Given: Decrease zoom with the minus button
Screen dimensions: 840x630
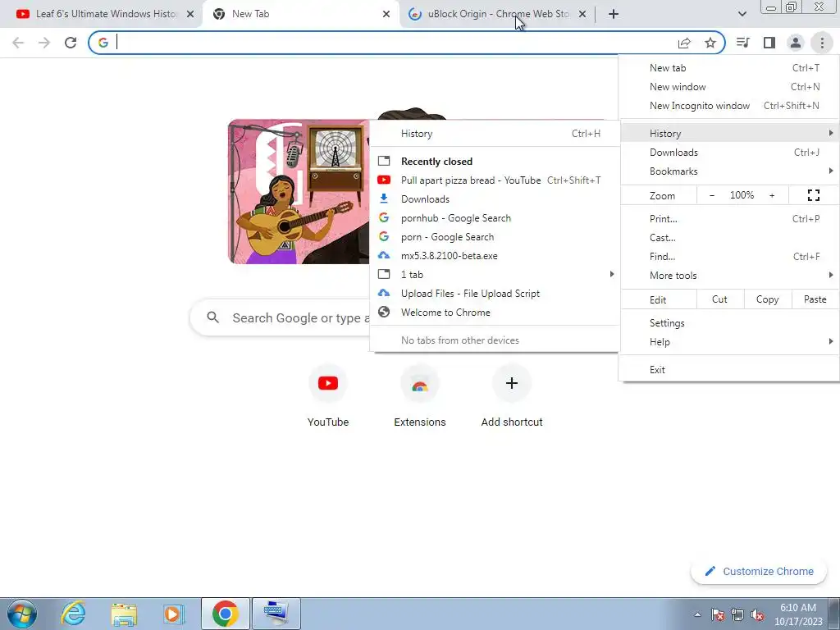Looking at the screenshot, I should point(711,195).
